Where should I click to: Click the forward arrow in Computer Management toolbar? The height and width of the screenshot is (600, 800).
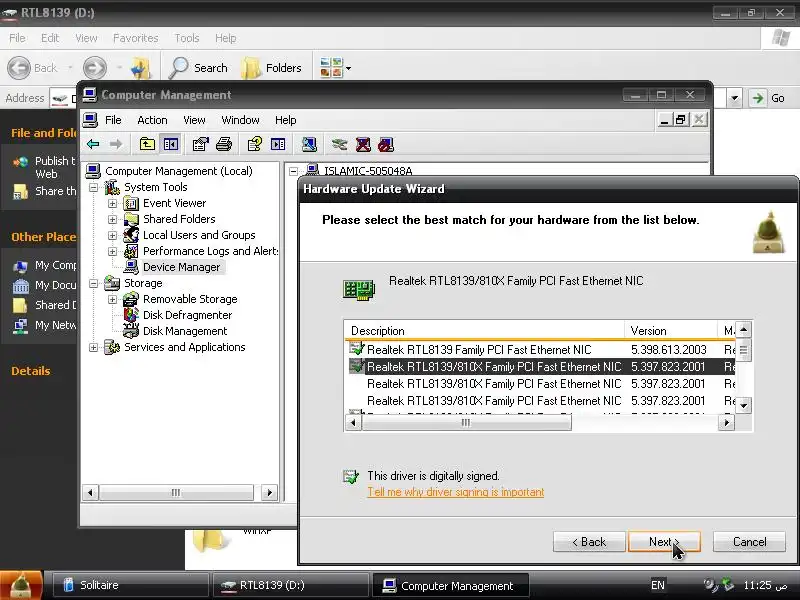click(x=116, y=144)
